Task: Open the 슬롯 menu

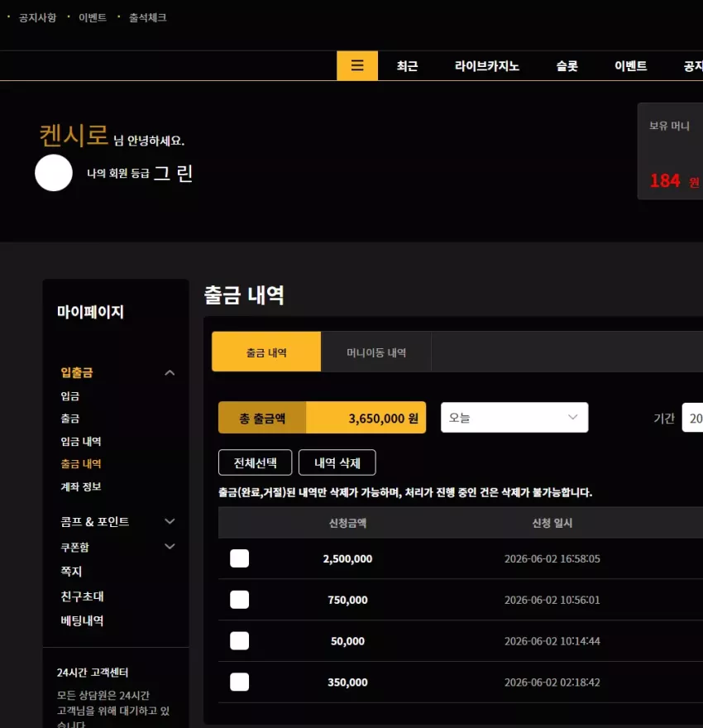Action: click(567, 66)
